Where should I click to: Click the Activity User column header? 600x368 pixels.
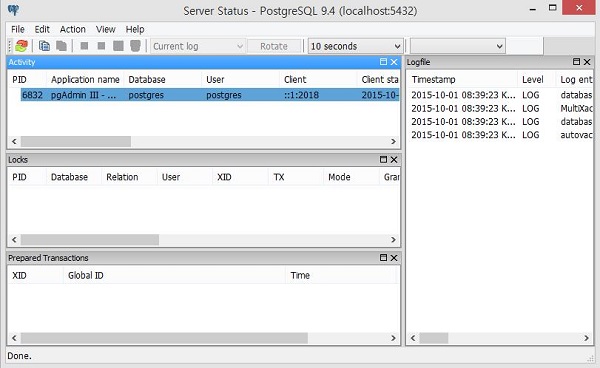pos(240,80)
